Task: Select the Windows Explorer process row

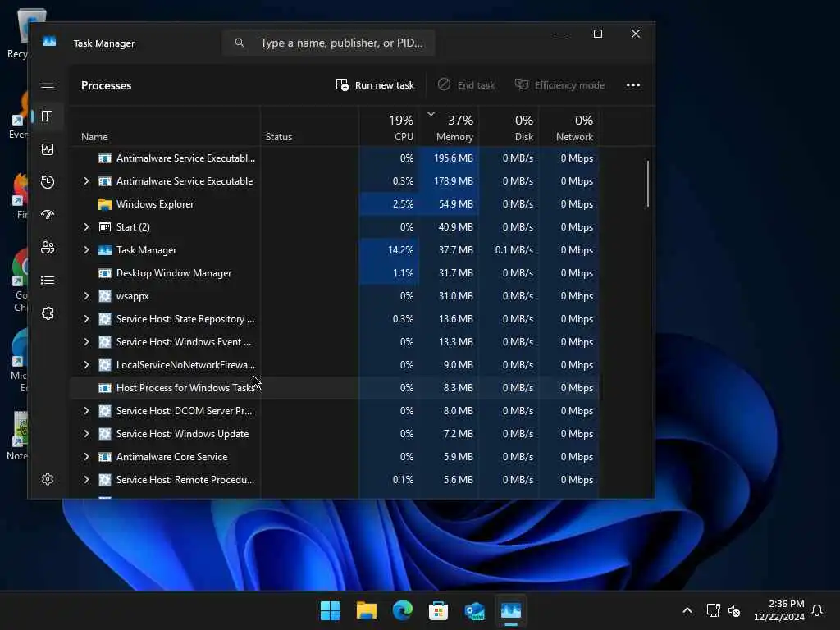Action: pyautogui.click(x=335, y=204)
